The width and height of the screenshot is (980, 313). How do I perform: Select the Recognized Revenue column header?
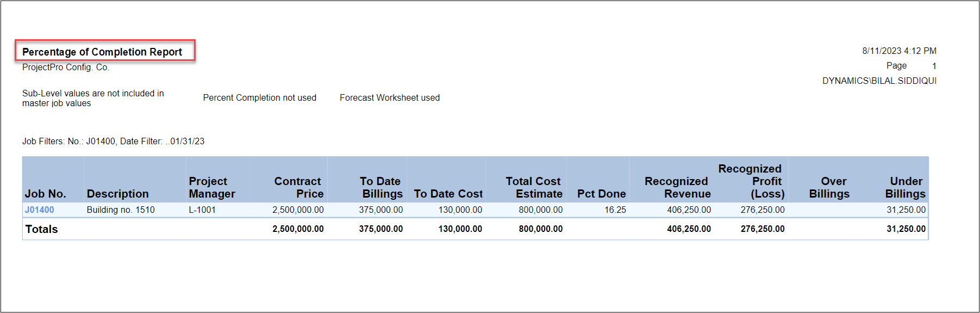[677, 187]
